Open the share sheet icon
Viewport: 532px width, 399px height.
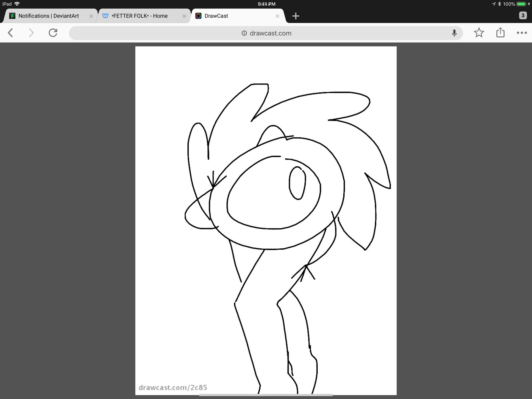pyautogui.click(x=500, y=33)
